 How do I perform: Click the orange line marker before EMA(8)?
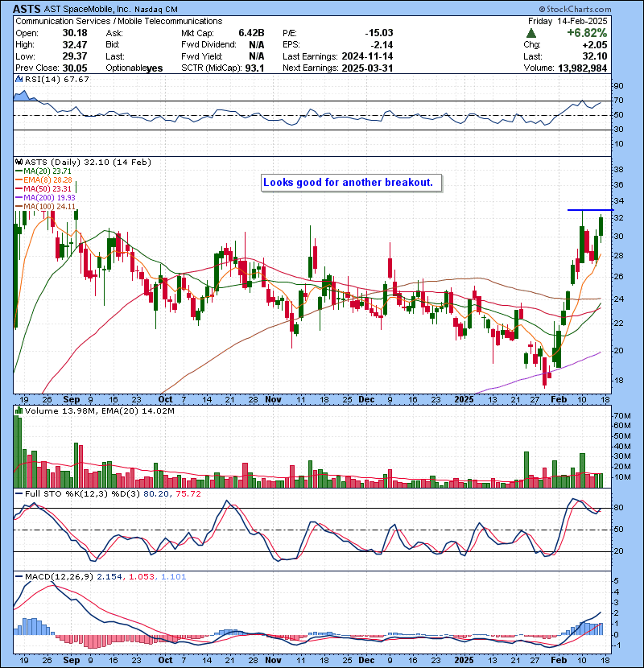point(19,180)
